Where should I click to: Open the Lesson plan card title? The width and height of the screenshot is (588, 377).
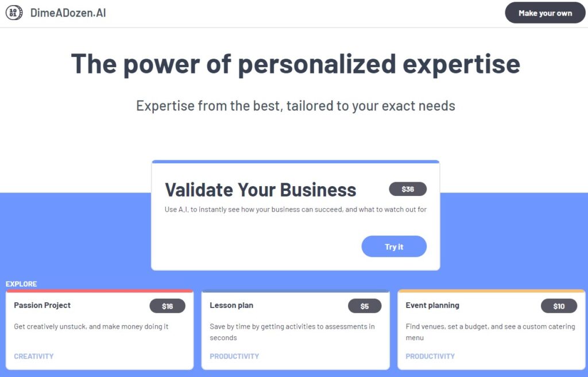231,305
